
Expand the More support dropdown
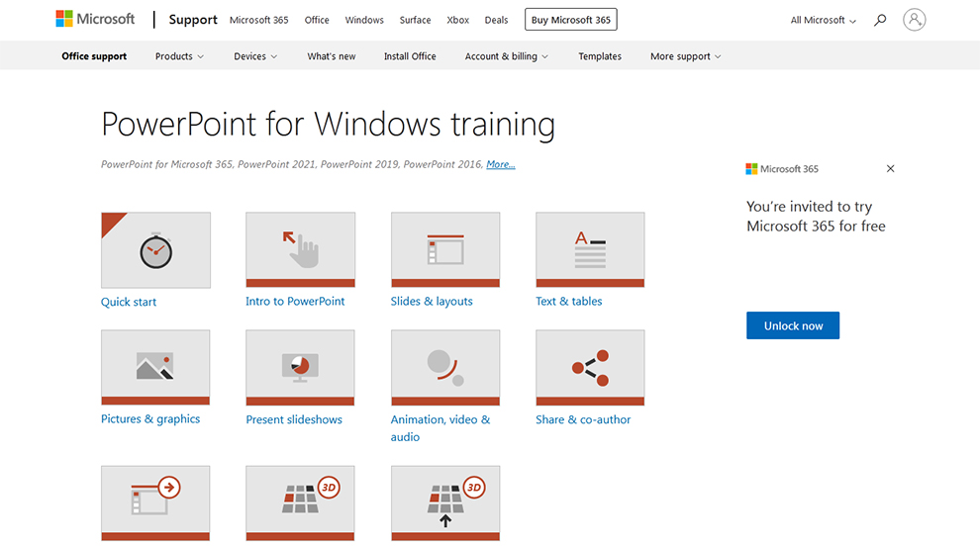pyautogui.click(x=686, y=56)
